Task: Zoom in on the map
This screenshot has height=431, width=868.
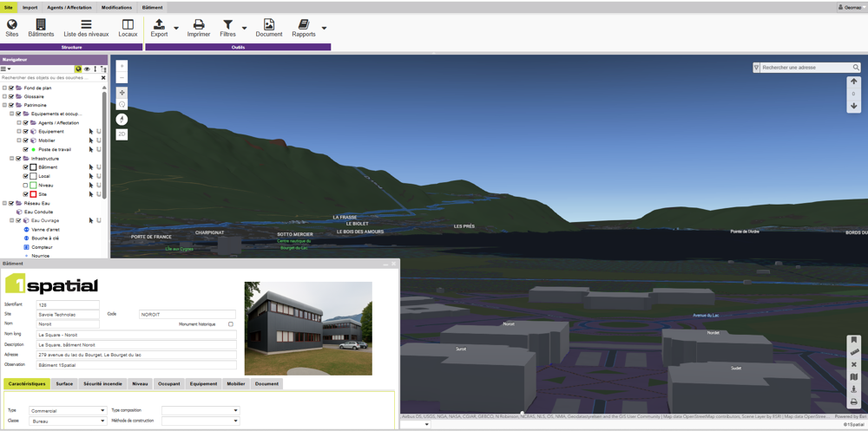Action: pyautogui.click(x=122, y=66)
